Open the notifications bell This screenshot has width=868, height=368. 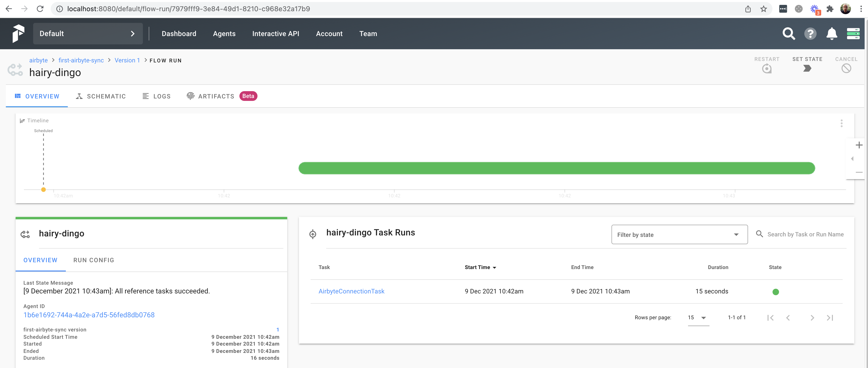832,34
